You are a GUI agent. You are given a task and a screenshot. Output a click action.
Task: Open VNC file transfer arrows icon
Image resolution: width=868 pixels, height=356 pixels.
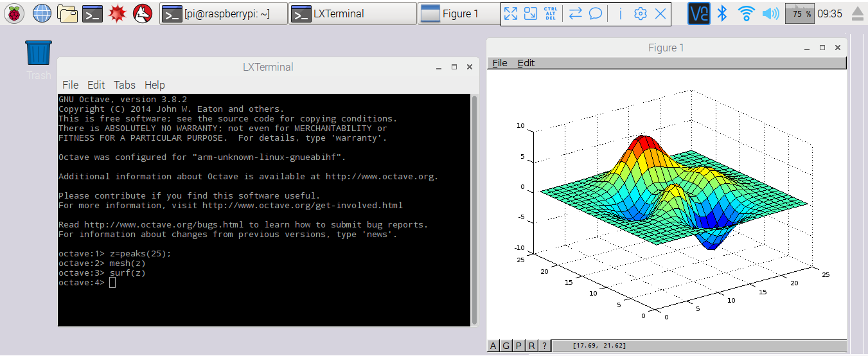coord(575,13)
